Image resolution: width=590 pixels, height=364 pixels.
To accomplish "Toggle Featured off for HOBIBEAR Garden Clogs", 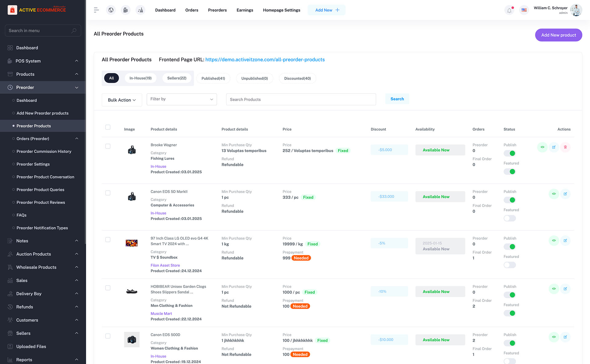I will pyautogui.click(x=509, y=313).
